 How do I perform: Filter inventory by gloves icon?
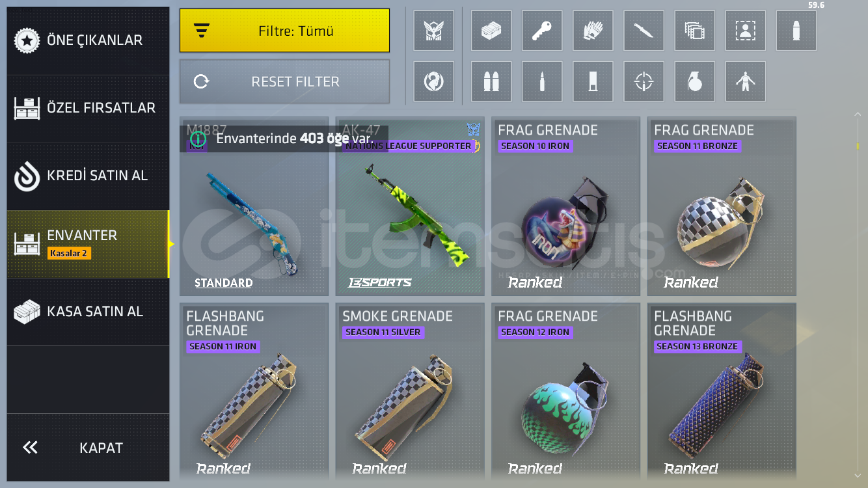[x=593, y=31]
